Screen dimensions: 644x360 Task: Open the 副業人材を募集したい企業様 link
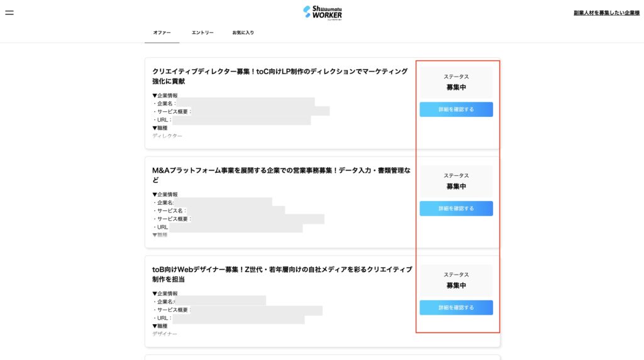click(606, 13)
